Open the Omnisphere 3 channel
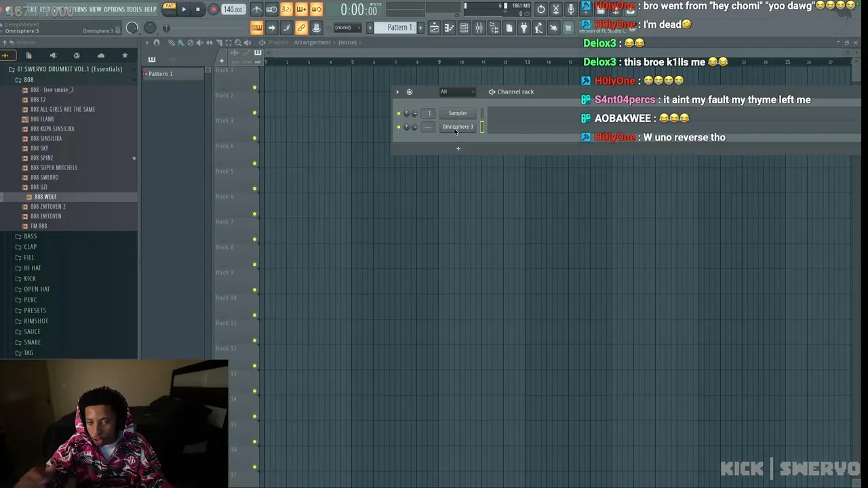Viewport: 868px width, 488px height. coord(458,127)
